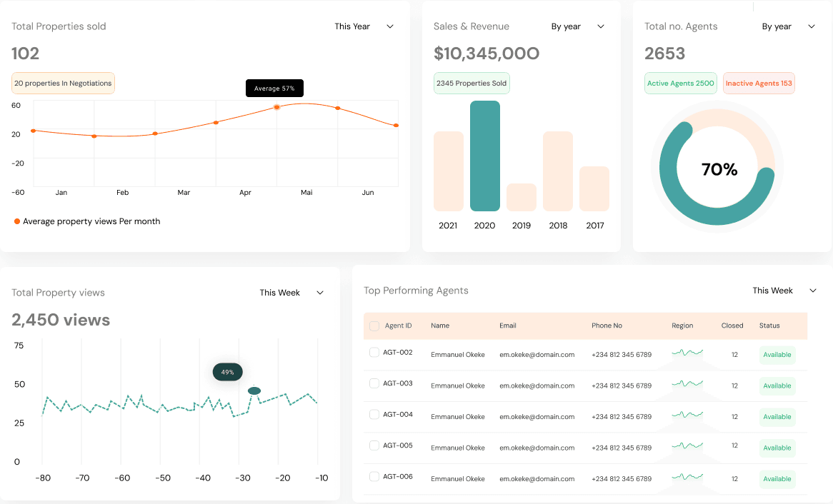The height and width of the screenshot is (504, 833).
Task: Open the This Year dropdown for properties sold
Action: (x=364, y=26)
